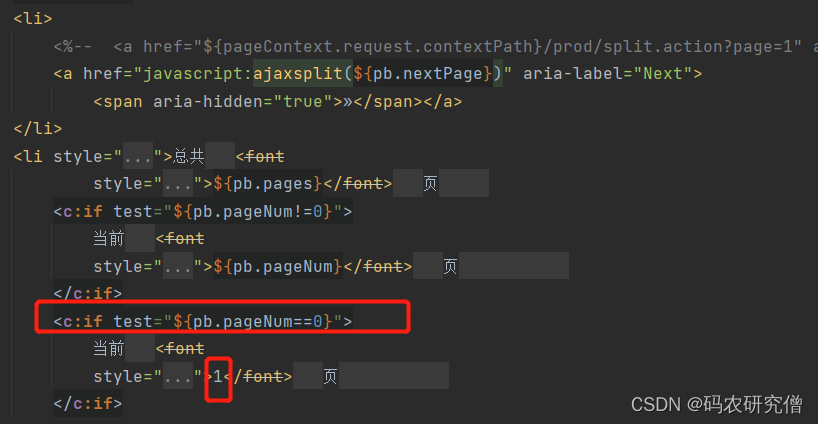The image size is (818, 424).
Task: Click the 页 character after 1</font>
Action: (x=330, y=376)
